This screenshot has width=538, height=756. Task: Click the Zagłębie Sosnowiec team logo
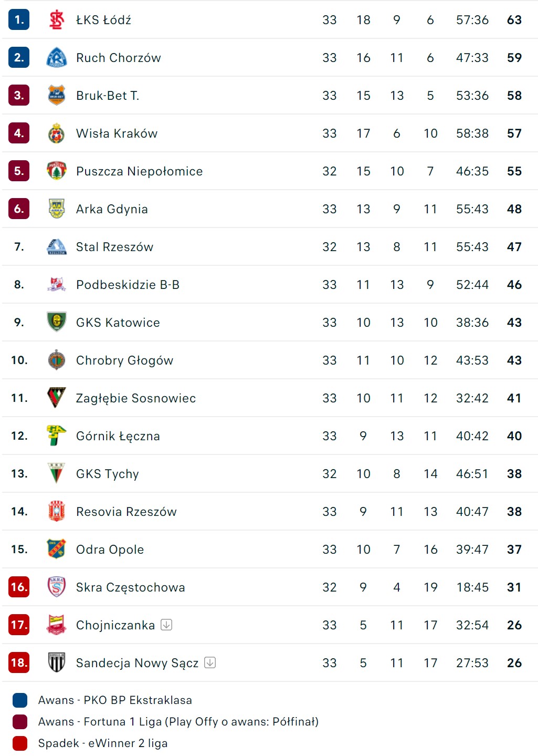tap(56, 398)
